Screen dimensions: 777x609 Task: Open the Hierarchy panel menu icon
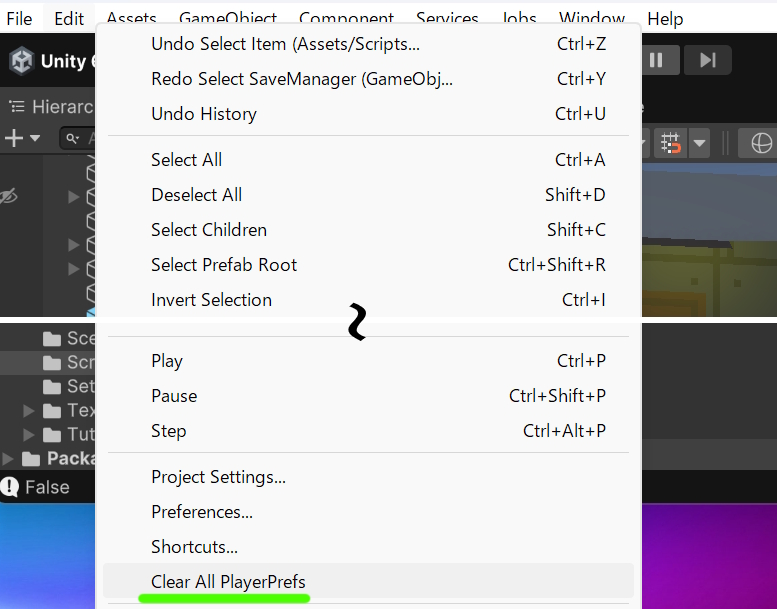click(17, 107)
